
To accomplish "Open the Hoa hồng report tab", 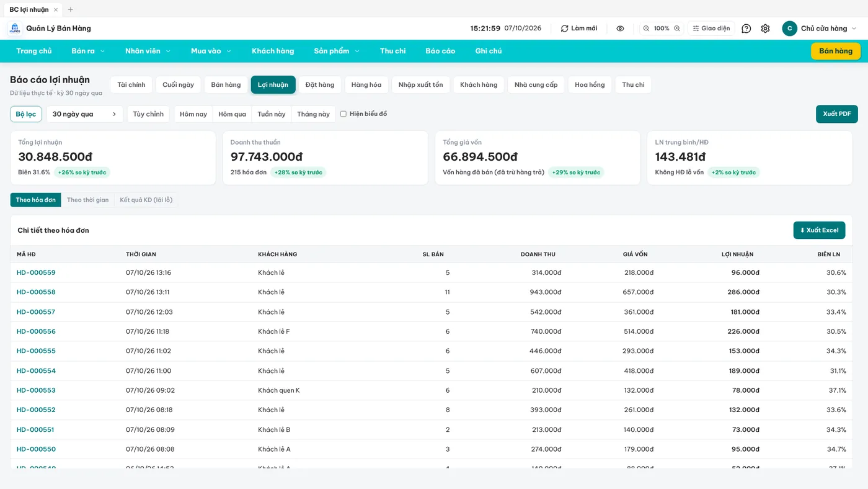I will pyautogui.click(x=590, y=85).
